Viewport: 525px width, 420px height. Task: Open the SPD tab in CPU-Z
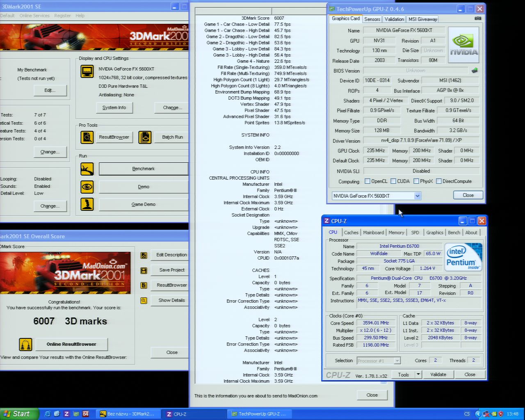pos(415,233)
